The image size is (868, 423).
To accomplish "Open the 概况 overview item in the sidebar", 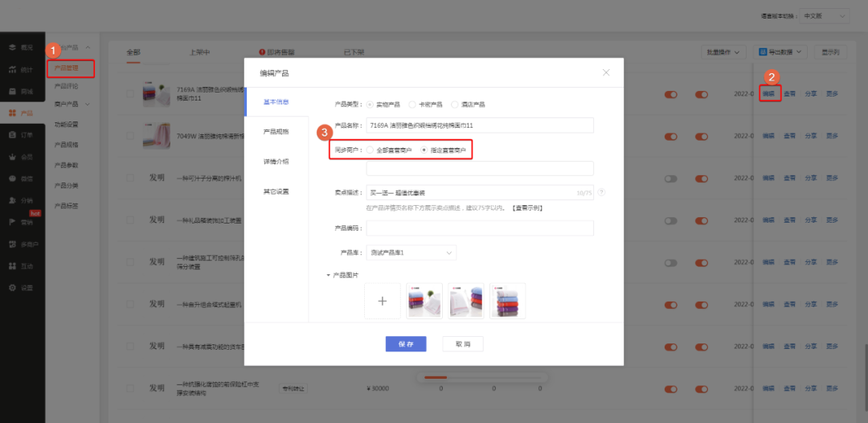I will pos(22,47).
